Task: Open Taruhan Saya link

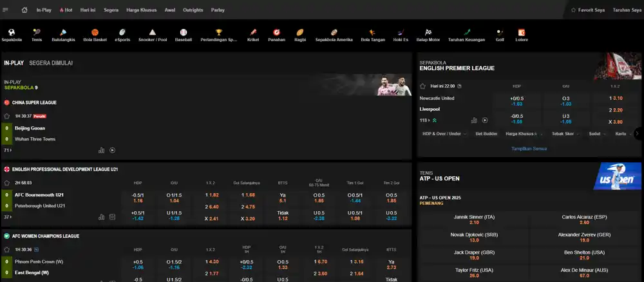Action: click(x=627, y=10)
